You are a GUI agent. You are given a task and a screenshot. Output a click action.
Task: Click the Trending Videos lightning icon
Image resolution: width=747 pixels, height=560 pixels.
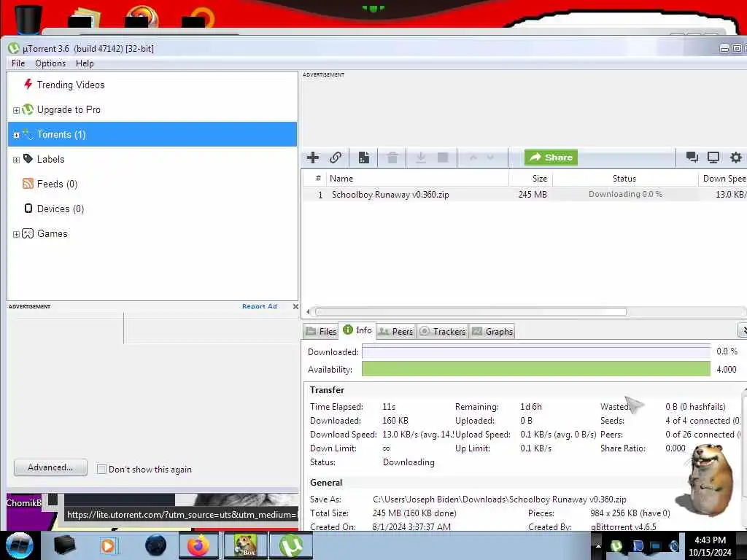(x=28, y=85)
